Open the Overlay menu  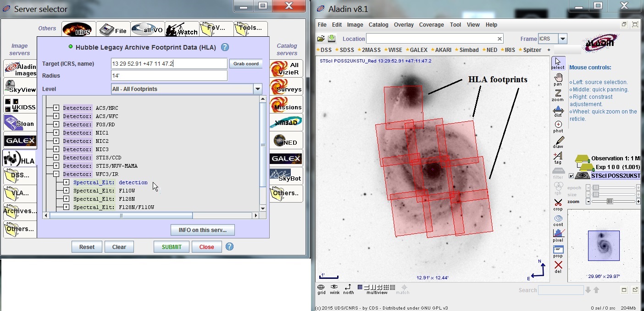point(404,25)
